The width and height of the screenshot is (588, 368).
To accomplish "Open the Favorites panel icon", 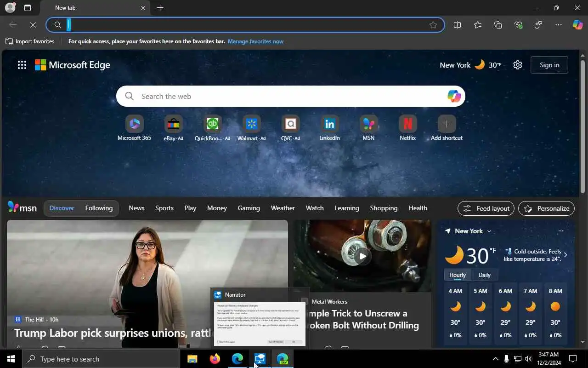I will (x=478, y=25).
